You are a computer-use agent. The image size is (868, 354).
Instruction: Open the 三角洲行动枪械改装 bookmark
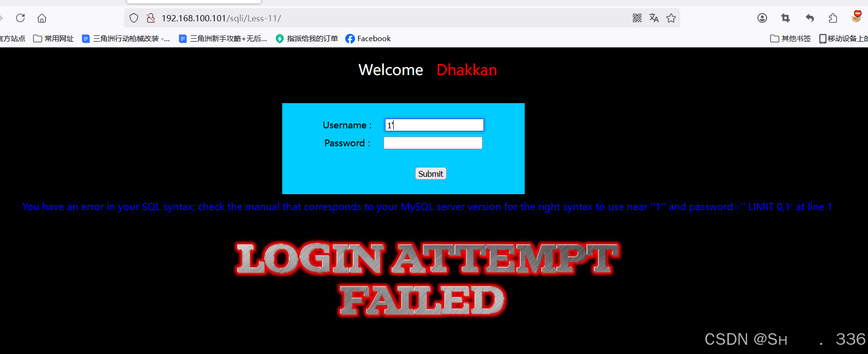(x=126, y=38)
